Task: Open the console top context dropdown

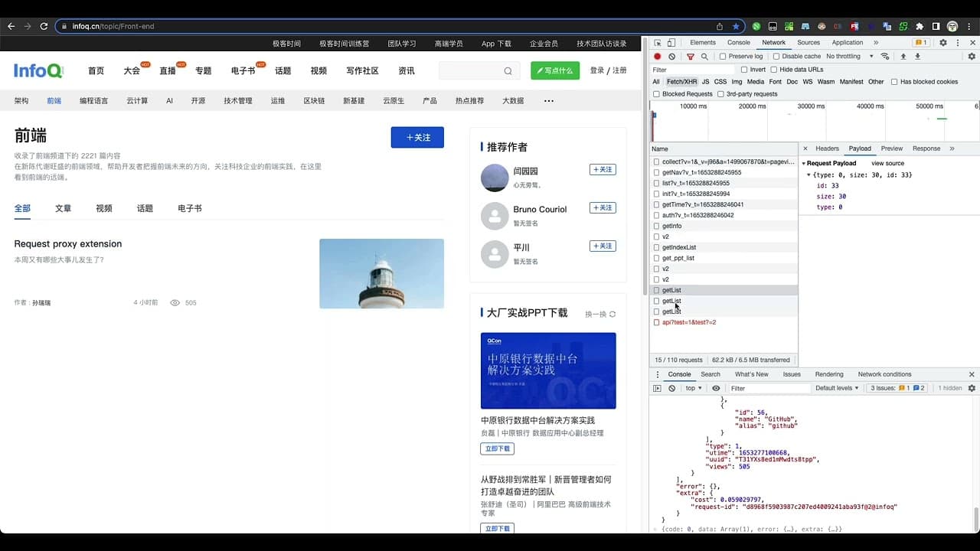Action: tap(694, 388)
